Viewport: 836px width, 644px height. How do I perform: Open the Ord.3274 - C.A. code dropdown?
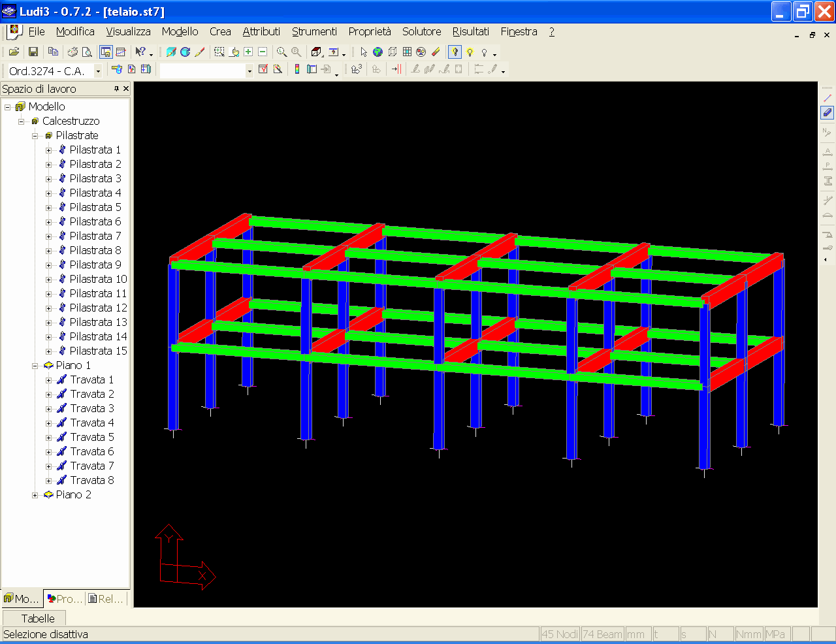pos(99,71)
